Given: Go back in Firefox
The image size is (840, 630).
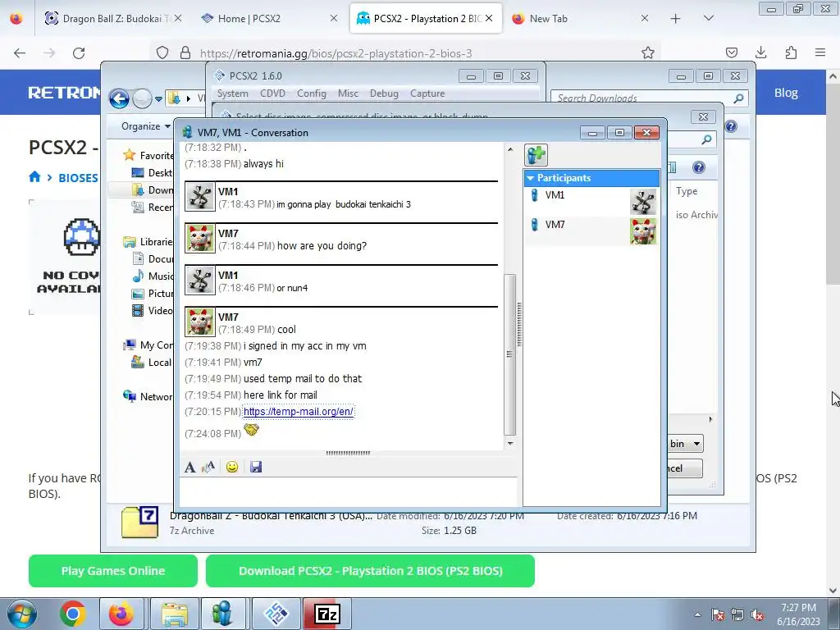Looking at the screenshot, I should [20, 53].
